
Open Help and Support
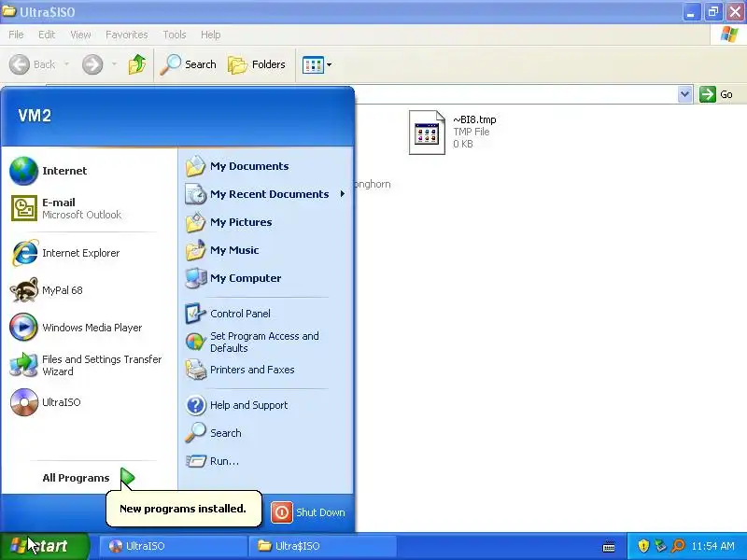pyautogui.click(x=265, y=405)
